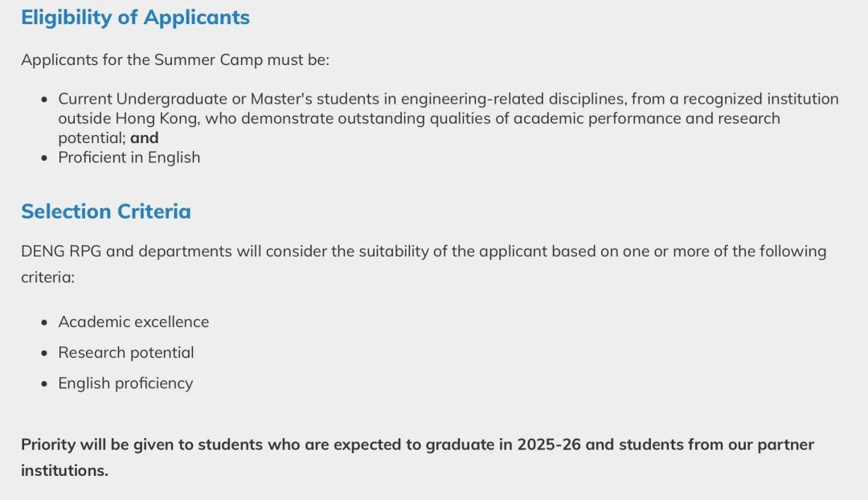
Task: Click the phrase 'engineering-related disciplines'
Action: 513,99
